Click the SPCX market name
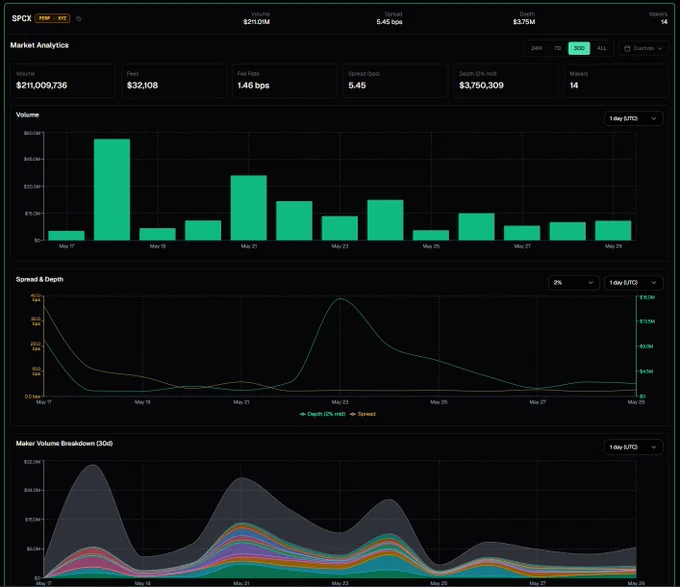The image size is (680, 587). pos(21,18)
